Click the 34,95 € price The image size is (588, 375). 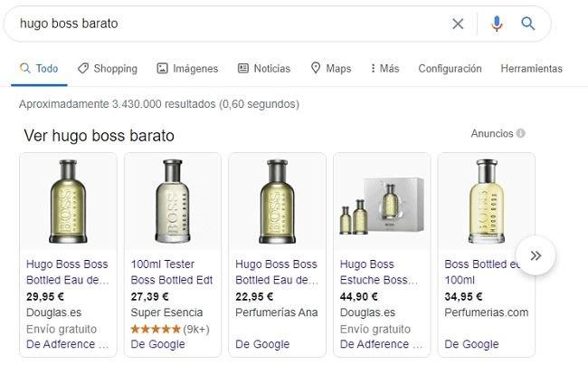[x=463, y=296]
